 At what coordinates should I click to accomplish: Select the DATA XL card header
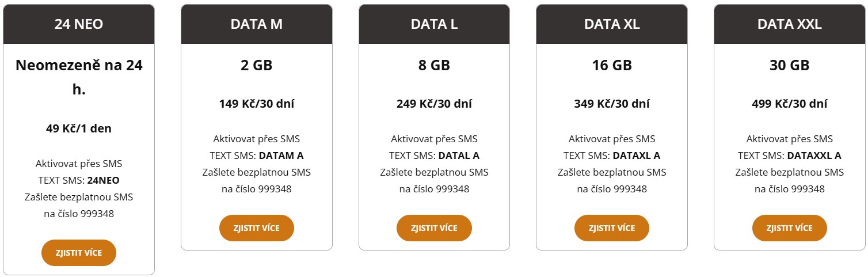[x=612, y=24]
